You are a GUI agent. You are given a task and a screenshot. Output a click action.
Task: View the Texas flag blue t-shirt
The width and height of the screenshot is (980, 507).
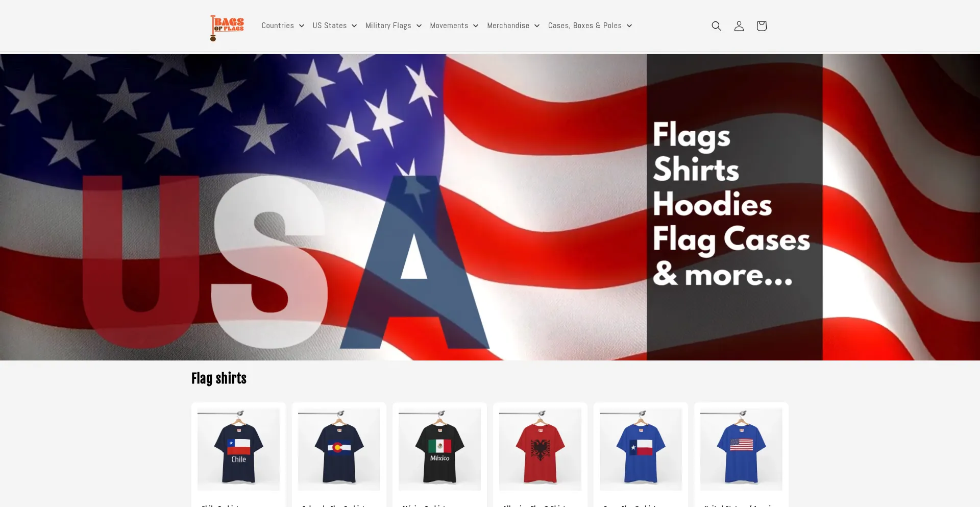[641, 449]
